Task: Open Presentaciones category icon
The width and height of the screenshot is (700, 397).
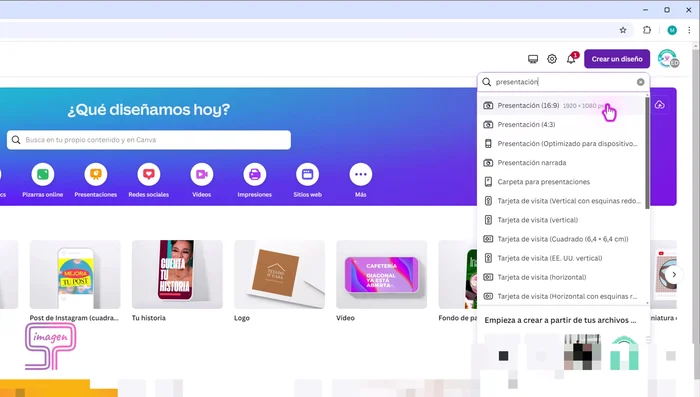Action: coord(96,175)
